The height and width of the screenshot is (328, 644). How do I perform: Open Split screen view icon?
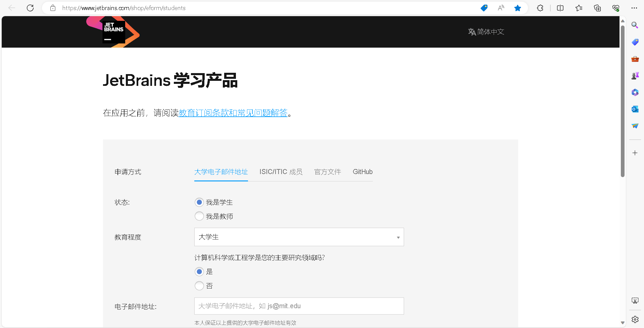pos(560,8)
